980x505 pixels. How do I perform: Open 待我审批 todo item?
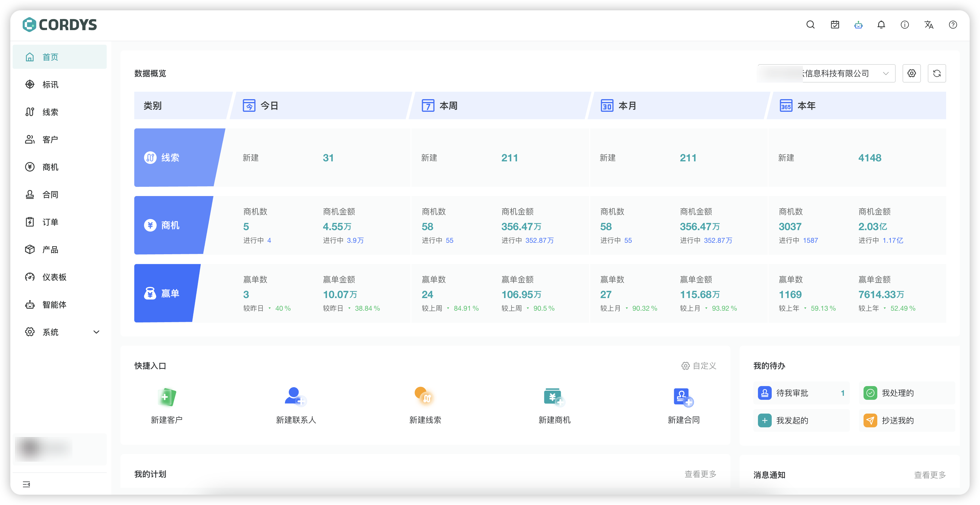[801, 393]
